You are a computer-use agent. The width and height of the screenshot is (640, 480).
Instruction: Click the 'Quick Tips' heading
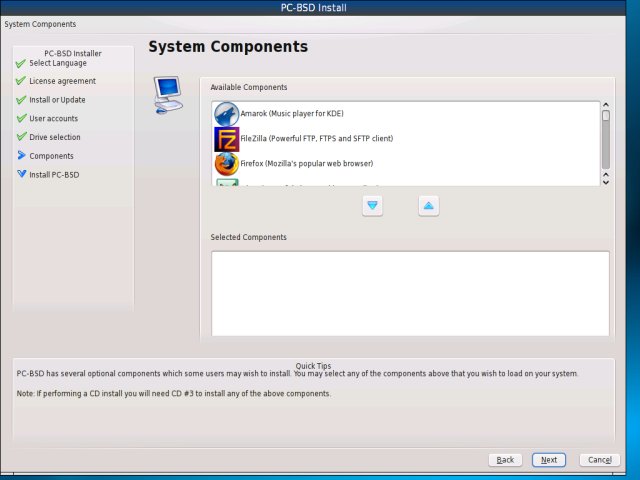pyautogui.click(x=313, y=366)
